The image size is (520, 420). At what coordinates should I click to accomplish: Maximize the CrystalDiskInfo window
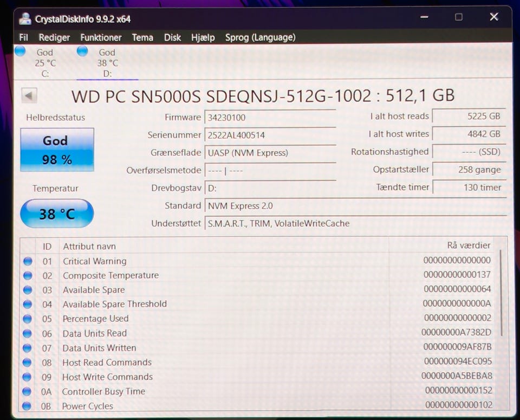458,17
